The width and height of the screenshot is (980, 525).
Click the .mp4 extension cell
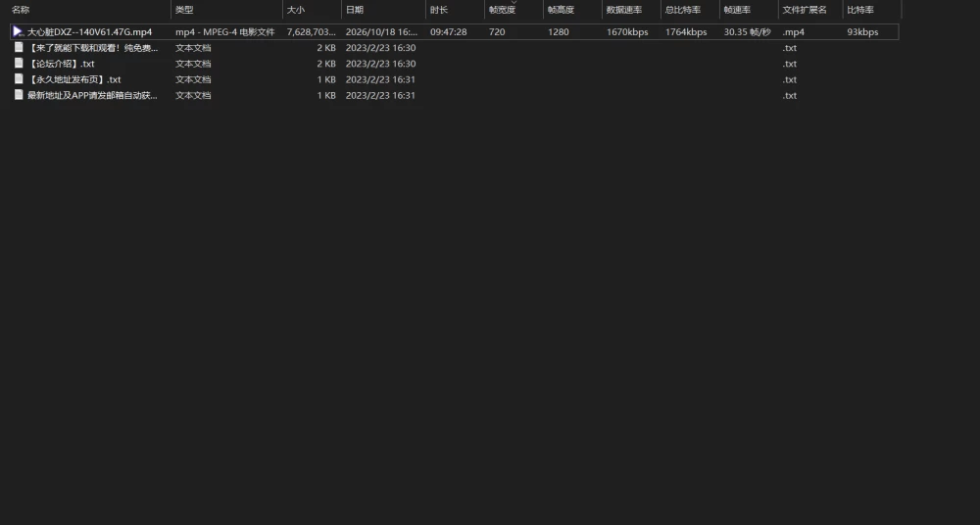(793, 32)
